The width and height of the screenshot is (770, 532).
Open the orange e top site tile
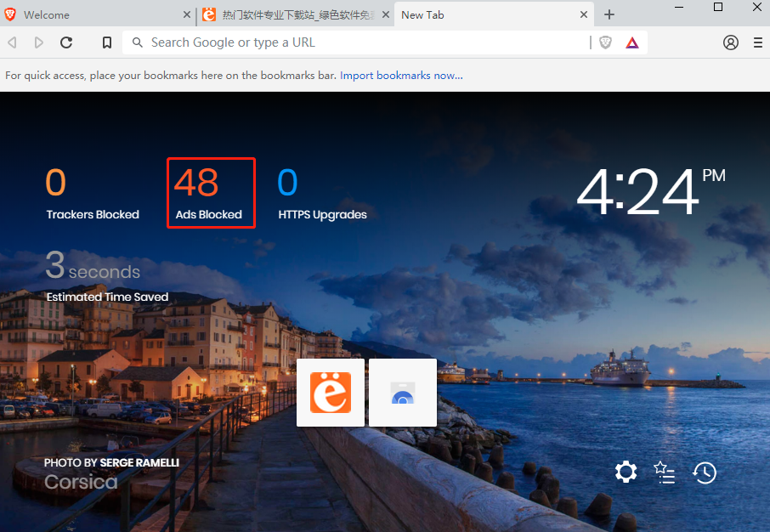point(331,393)
